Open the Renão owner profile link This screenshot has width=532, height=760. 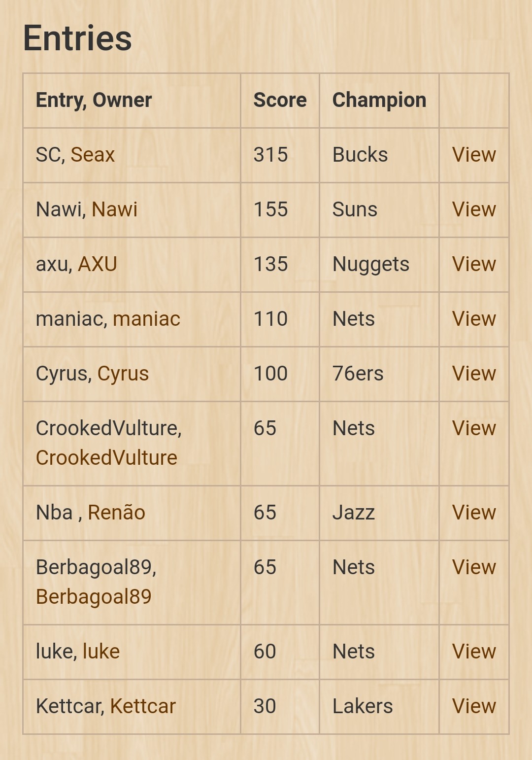point(116,513)
